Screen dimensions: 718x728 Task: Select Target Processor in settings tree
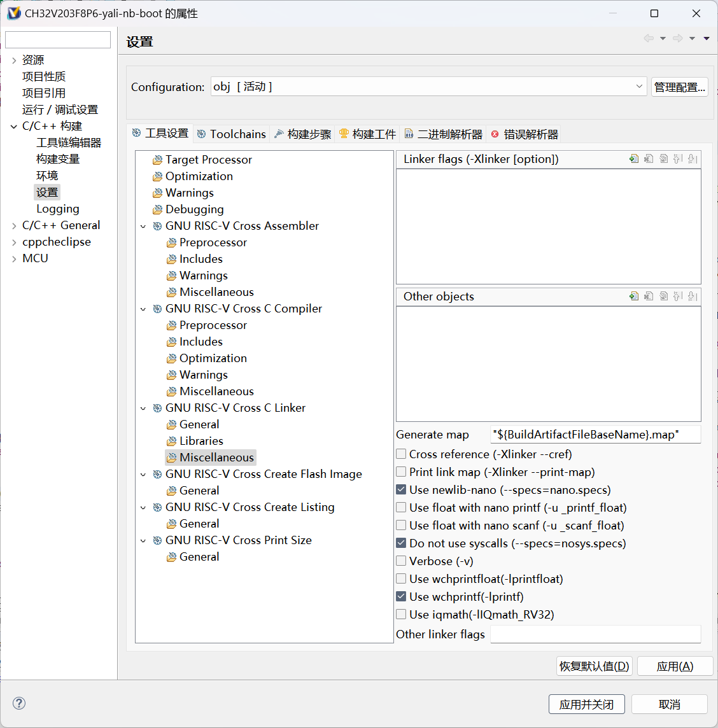coord(208,160)
